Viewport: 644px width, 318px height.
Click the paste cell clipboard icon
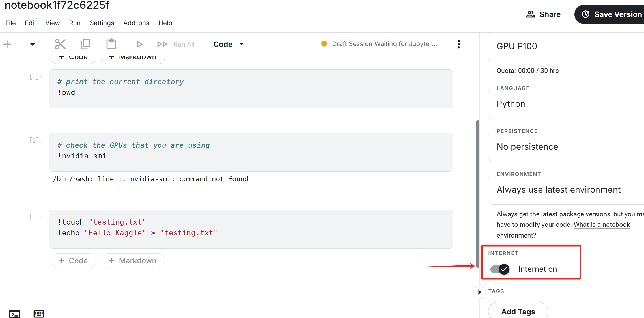[111, 44]
